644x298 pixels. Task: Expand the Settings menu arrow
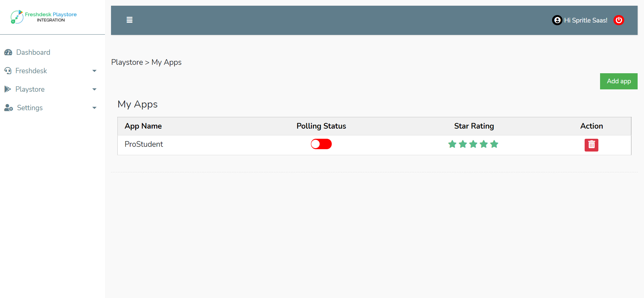(x=94, y=108)
